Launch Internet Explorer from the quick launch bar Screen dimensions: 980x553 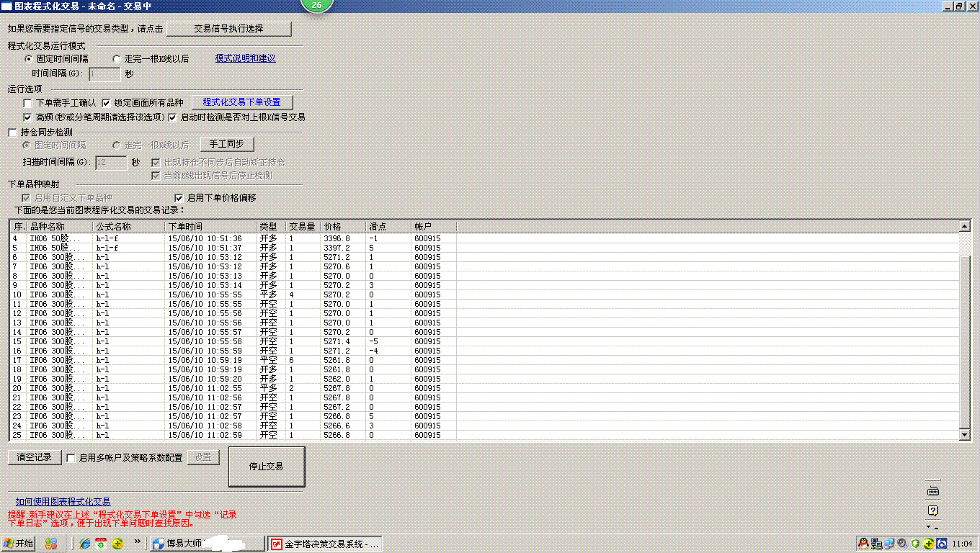pyautogui.click(x=85, y=543)
